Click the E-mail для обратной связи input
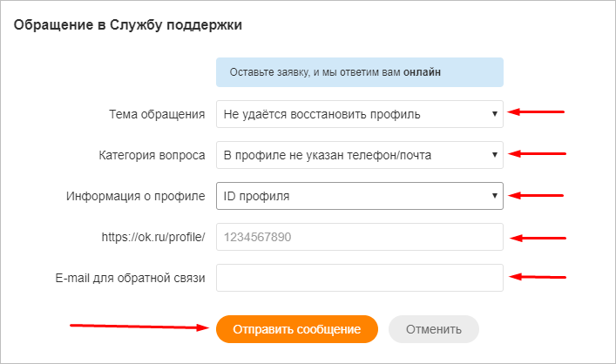This screenshot has width=616, height=364. coord(359,278)
